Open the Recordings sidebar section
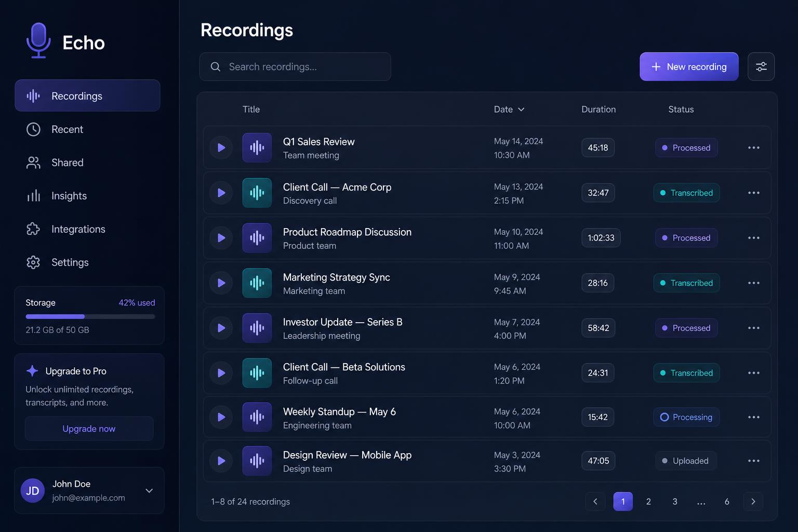This screenshot has height=532, width=798. [x=87, y=96]
